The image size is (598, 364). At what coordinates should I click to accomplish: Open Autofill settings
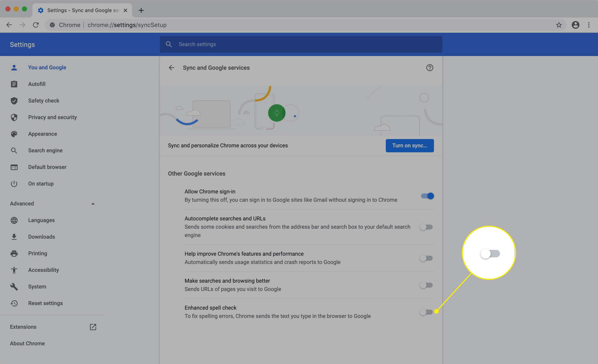point(37,84)
